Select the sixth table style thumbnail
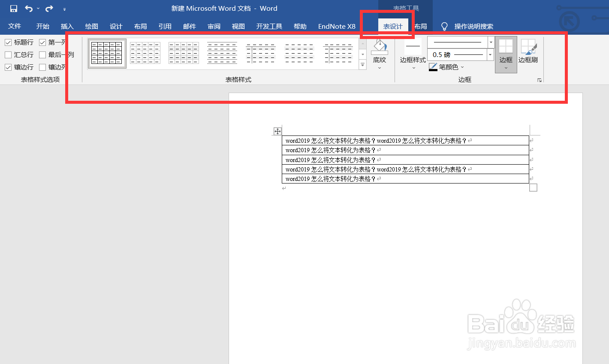609x364 pixels. tap(299, 53)
